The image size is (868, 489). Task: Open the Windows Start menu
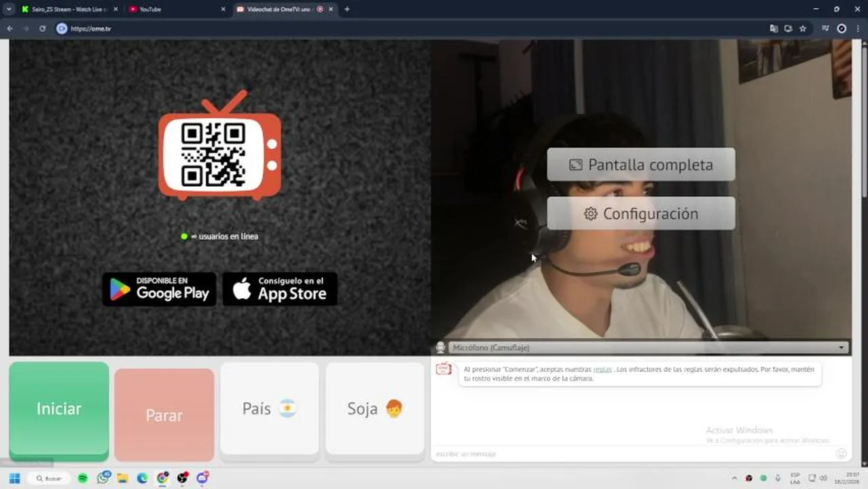14,478
